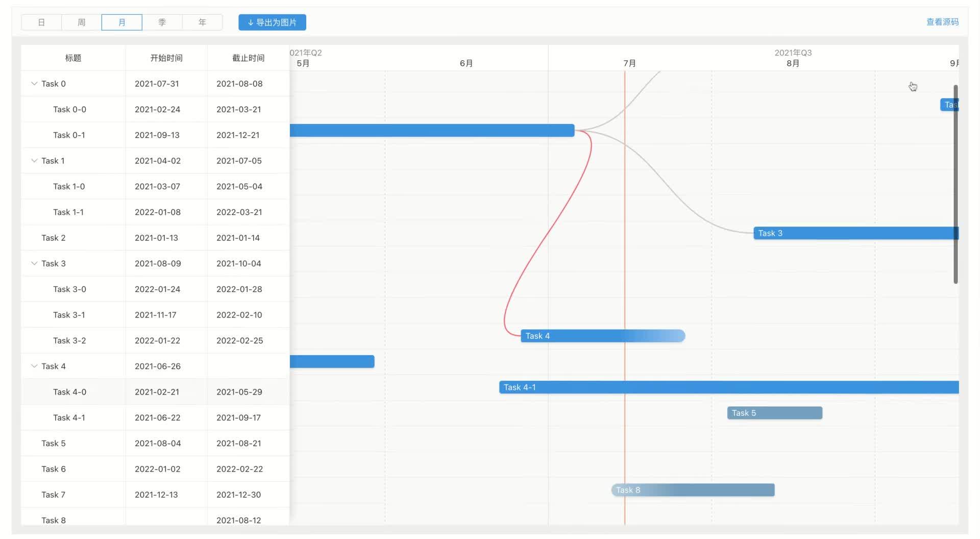Switch to 日 (day) view
The width and height of the screenshot is (980, 539).
click(41, 22)
